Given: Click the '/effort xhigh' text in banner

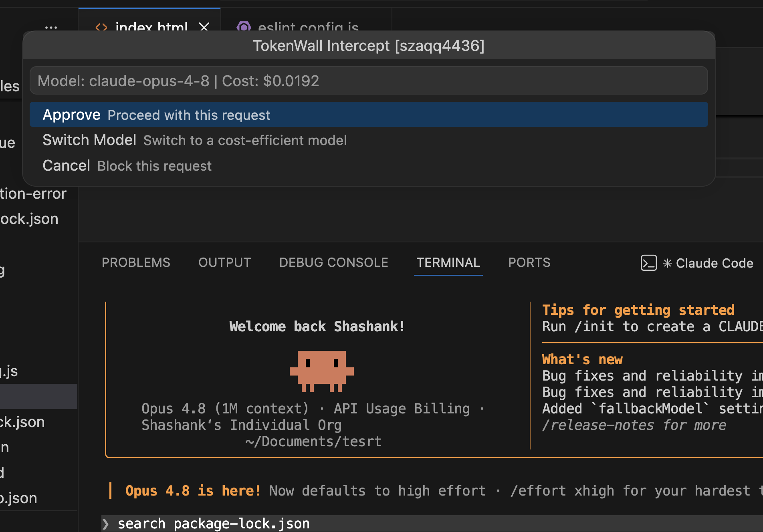Looking at the screenshot, I should point(562,491).
